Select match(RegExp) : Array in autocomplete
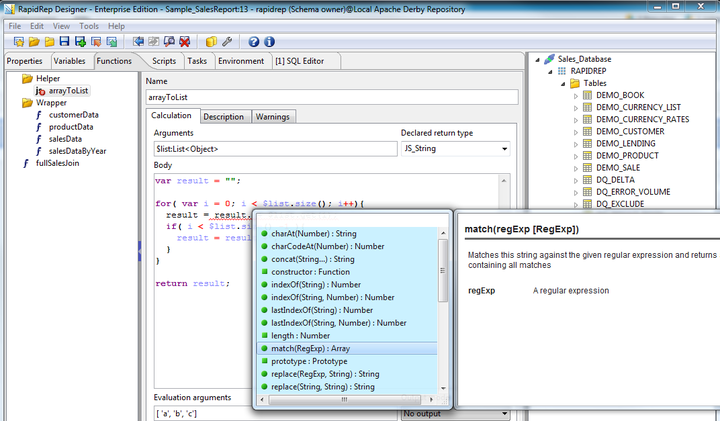Viewport: 720px width, 421px height. click(x=348, y=348)
